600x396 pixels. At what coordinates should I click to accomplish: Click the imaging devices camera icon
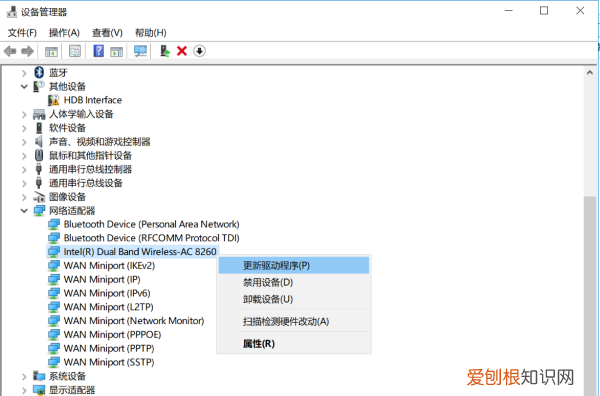pos(39,197)
